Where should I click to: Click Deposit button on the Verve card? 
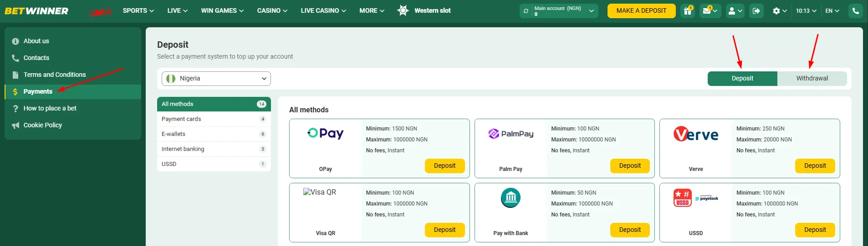pos(815,166)
